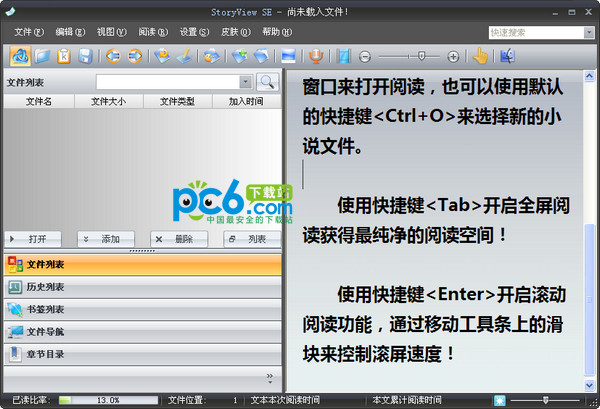This screenshot has width=600, height=409.
Task: Open the 视图 menu
Action: (111, 32)
